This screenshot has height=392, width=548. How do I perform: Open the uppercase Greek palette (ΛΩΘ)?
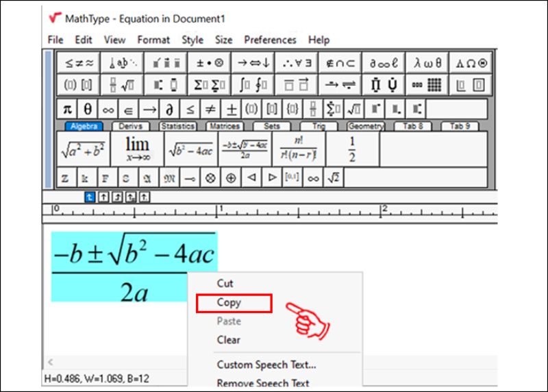point(471,63)
